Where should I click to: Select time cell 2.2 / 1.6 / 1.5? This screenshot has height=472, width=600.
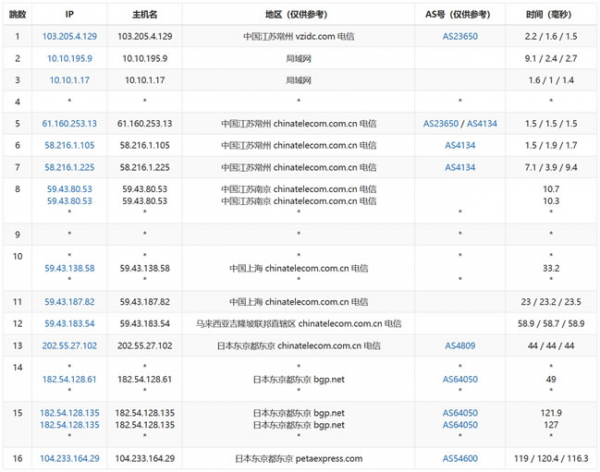551,36
